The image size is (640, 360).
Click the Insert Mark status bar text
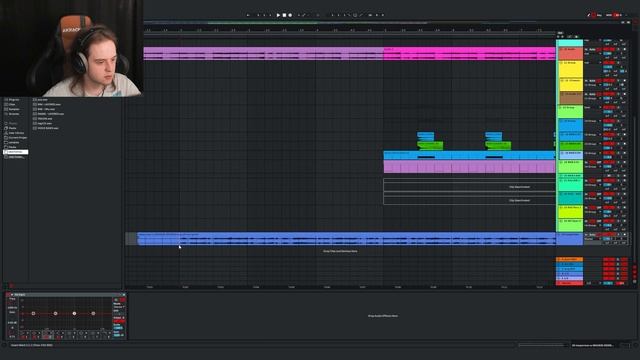click(x=32, y=345)
